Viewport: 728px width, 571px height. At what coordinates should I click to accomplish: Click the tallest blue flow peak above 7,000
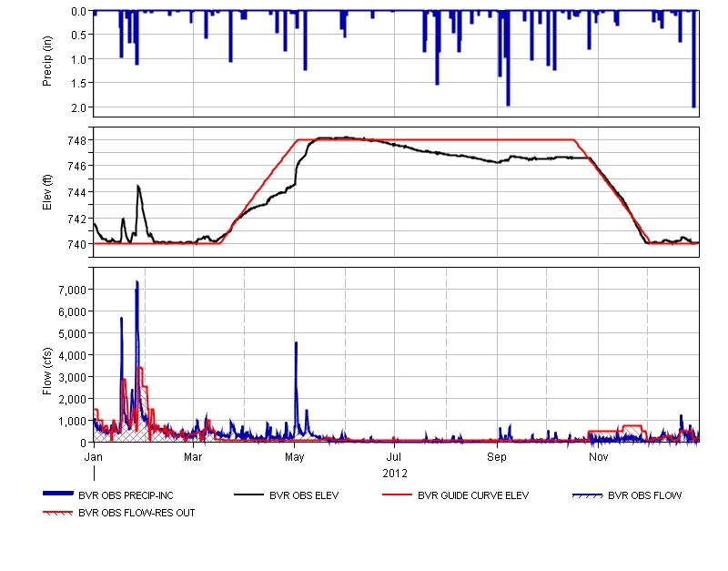(137, 284)
